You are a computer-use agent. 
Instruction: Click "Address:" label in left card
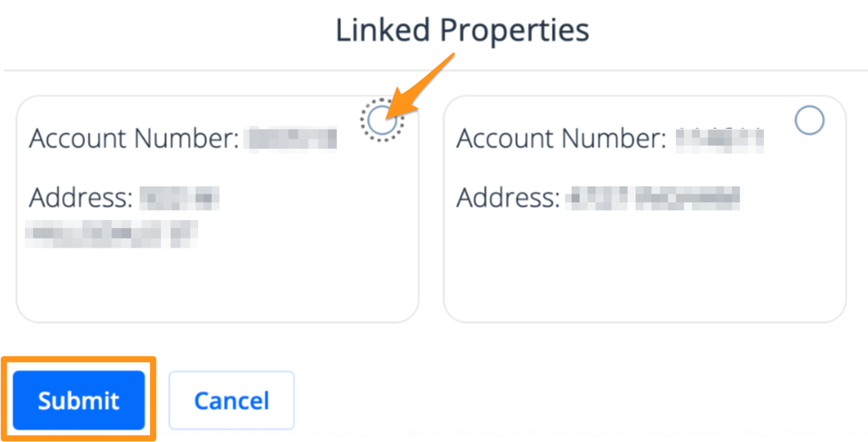[x=80, y=197]
